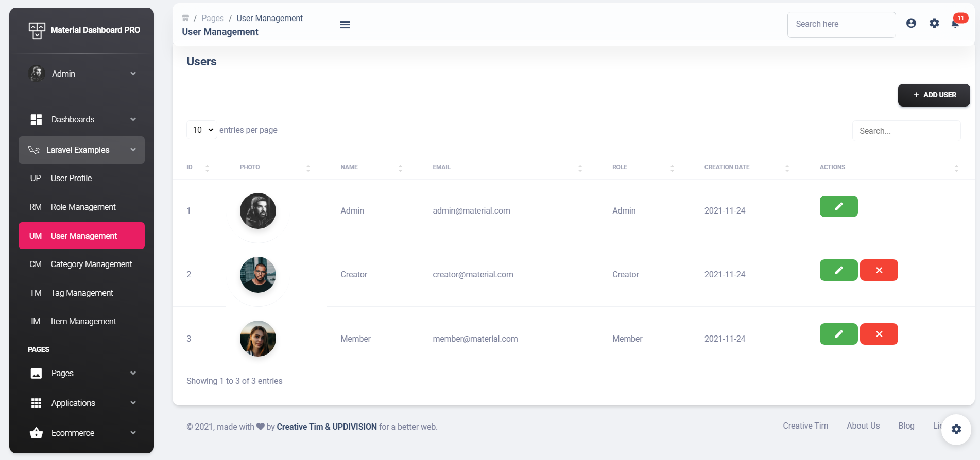Screen dimensions: 980x460
Task: Delete the Member user with red X
Action: 879,334
